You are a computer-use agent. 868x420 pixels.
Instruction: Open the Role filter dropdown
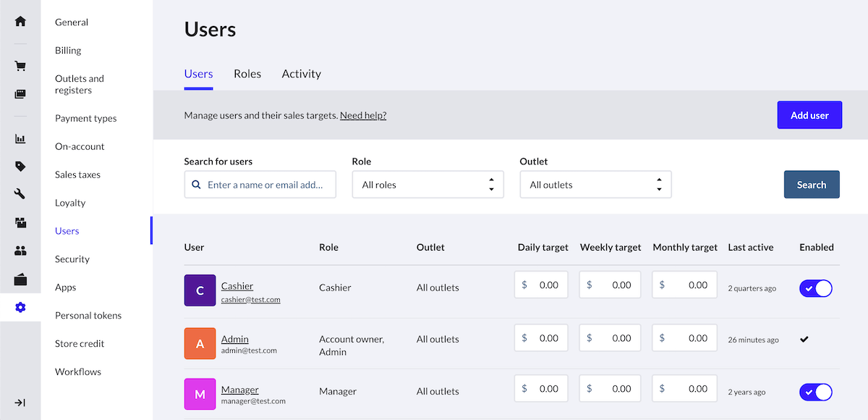(427, 185)
